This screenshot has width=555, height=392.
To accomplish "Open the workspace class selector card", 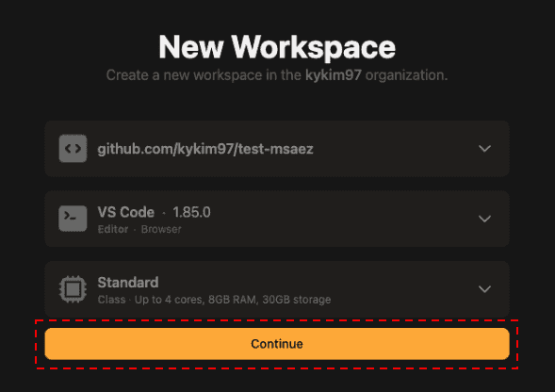I will click(277, 289).
